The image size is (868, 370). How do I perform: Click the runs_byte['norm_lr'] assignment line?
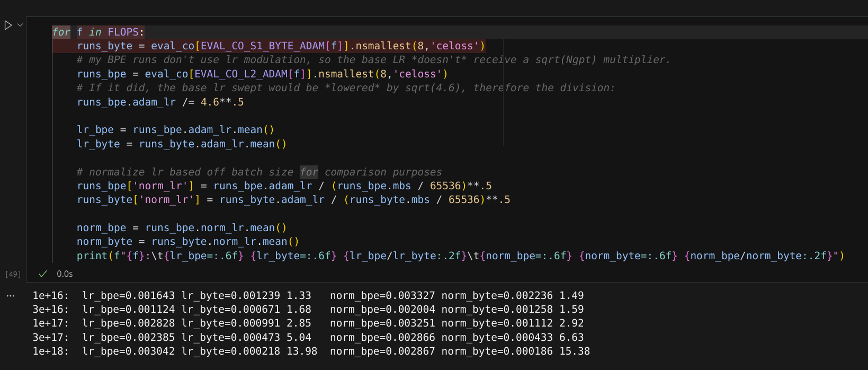pos(293,200)
